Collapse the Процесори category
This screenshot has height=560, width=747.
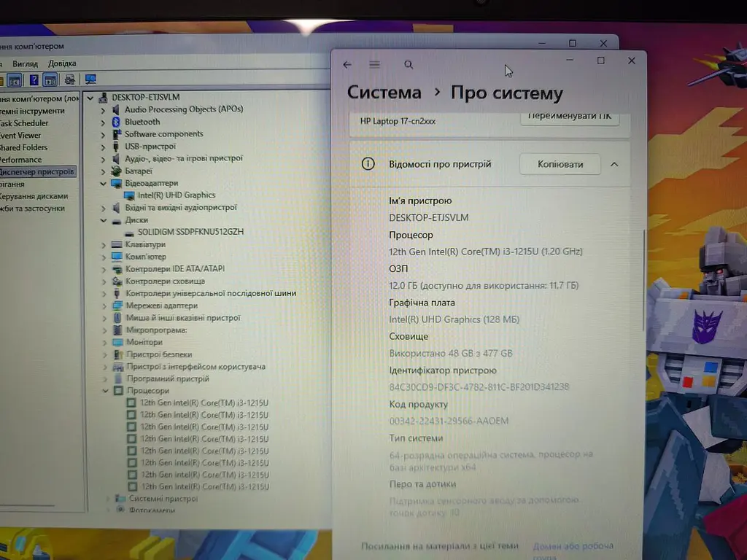coord(105,391)
